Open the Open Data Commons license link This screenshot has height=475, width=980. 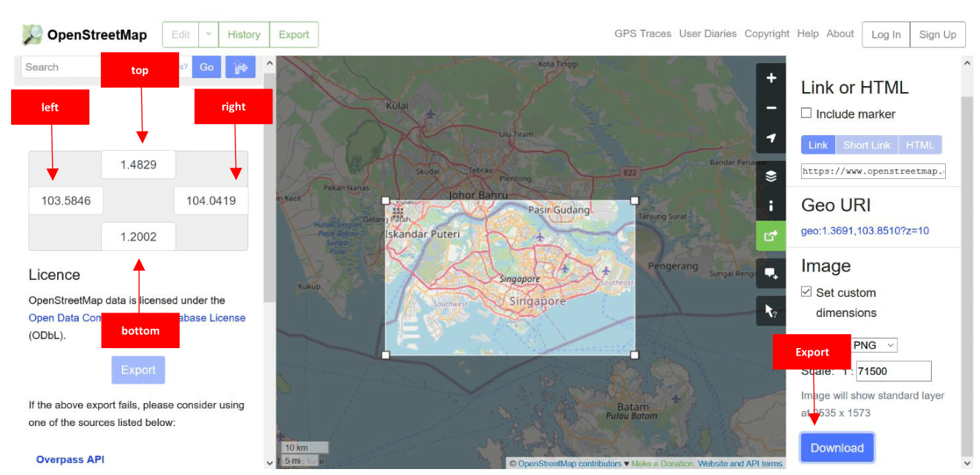coord(137,318)
